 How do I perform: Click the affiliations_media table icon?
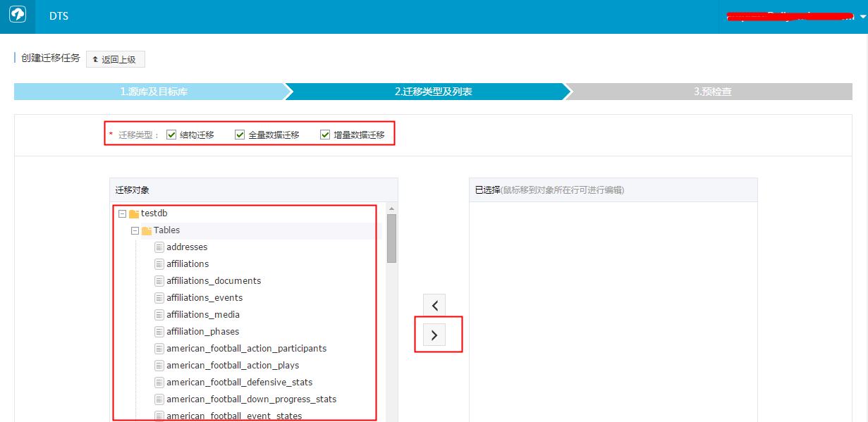159,315
